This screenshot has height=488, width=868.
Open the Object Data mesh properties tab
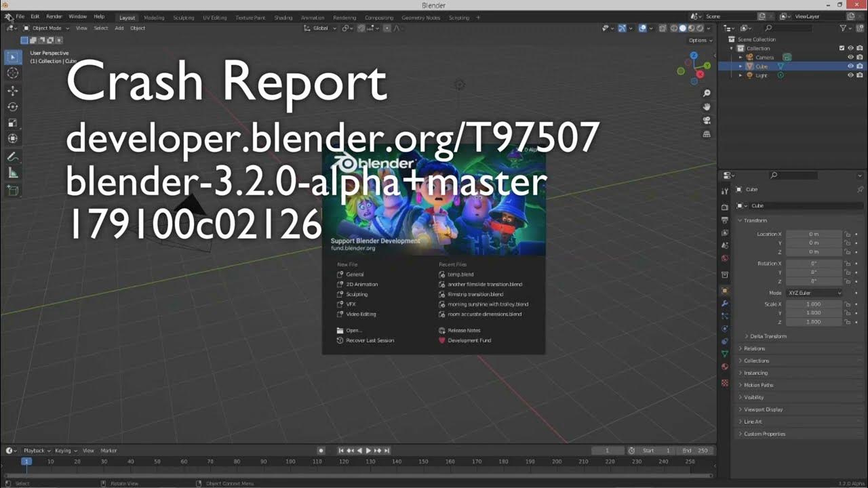[x=725, y=354]
